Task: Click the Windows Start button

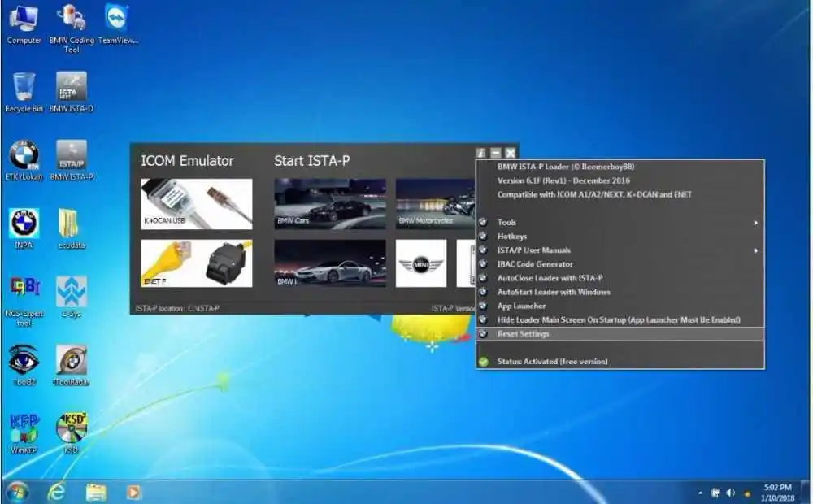Action: click(x=16, y=492)
